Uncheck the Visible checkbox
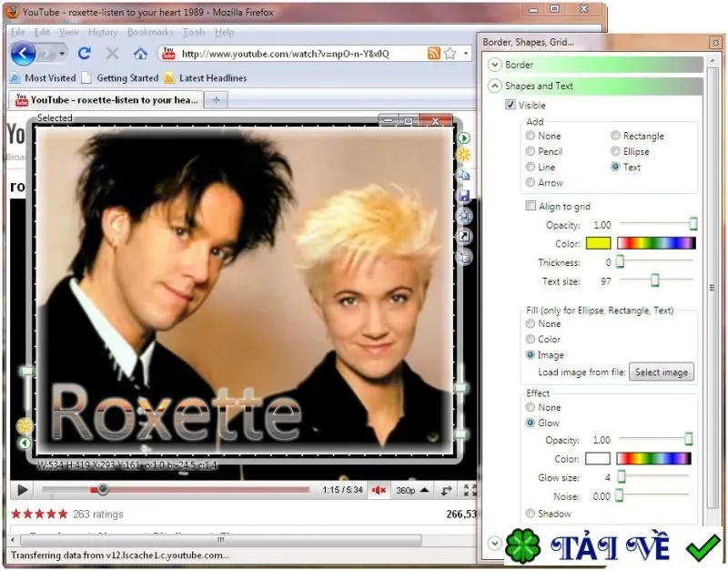 511,105
